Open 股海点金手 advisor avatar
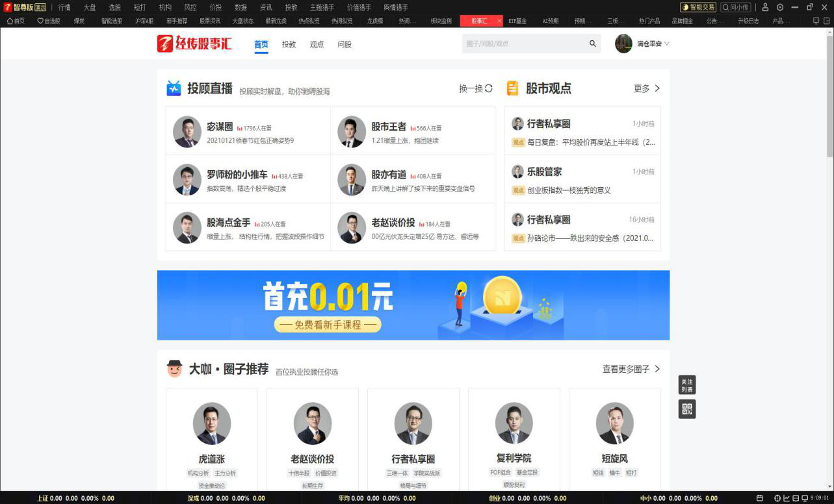This screenshot has width=834, height=504. point(187,228)
